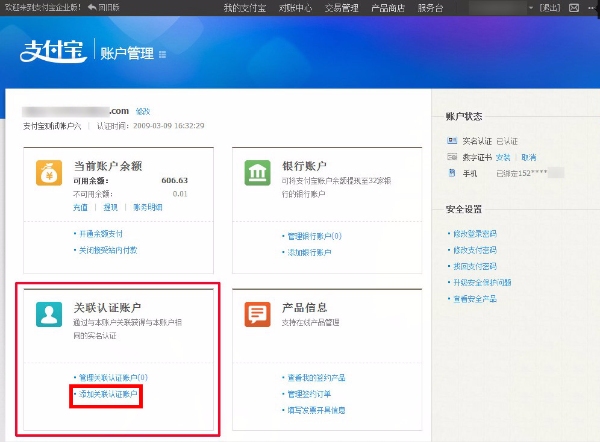
Task: Click the 充值 recharge link
Action: pos(80,207)
